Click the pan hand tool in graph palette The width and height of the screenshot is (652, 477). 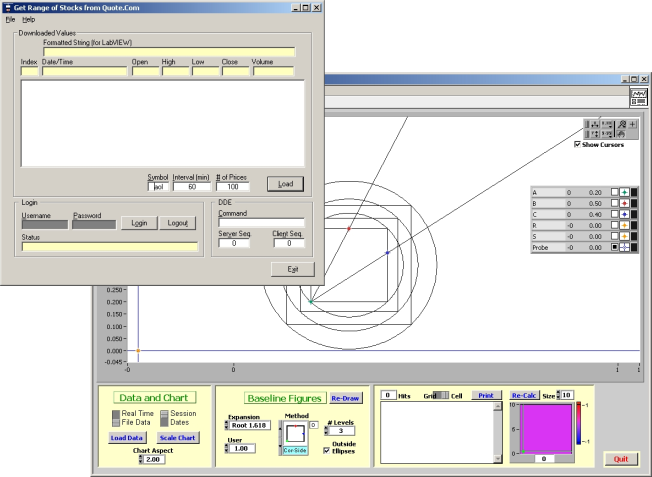tap(620, 134)
